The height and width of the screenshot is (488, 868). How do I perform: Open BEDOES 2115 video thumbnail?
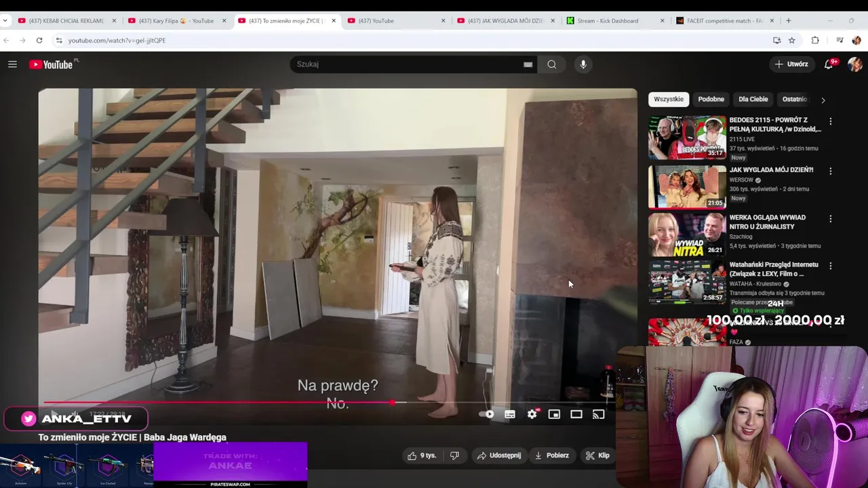[687, 138]
